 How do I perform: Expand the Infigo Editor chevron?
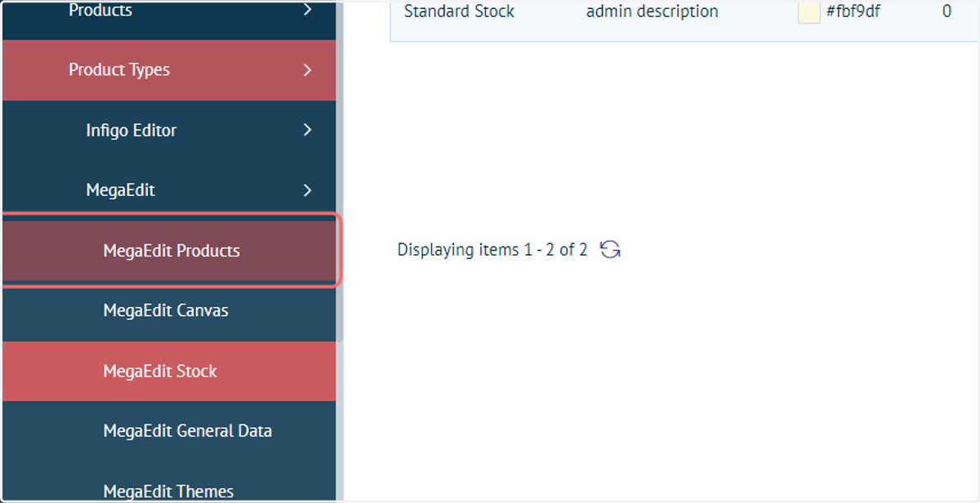point(307,130)
